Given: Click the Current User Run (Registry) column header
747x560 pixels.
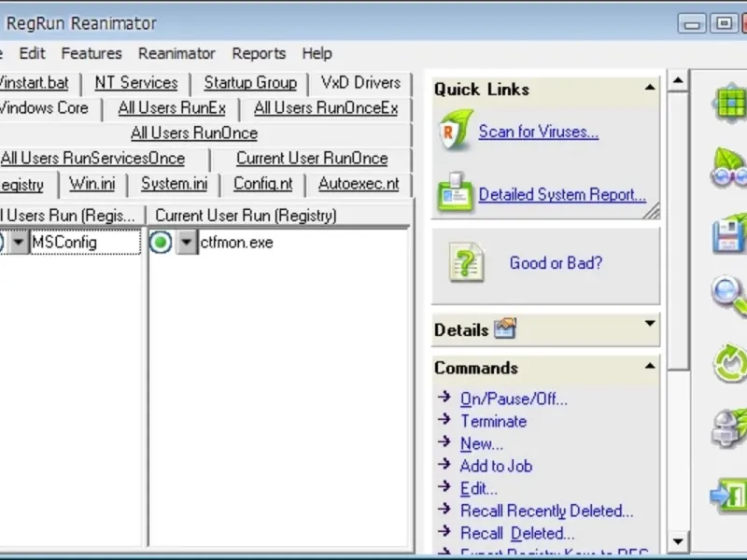Looking at the screenshot, I should [279, 216].
